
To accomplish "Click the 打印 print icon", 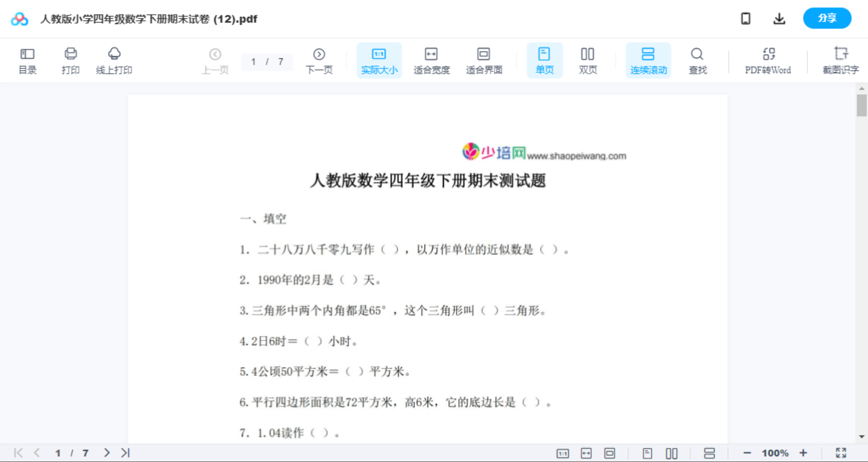I will pos(70,60).
